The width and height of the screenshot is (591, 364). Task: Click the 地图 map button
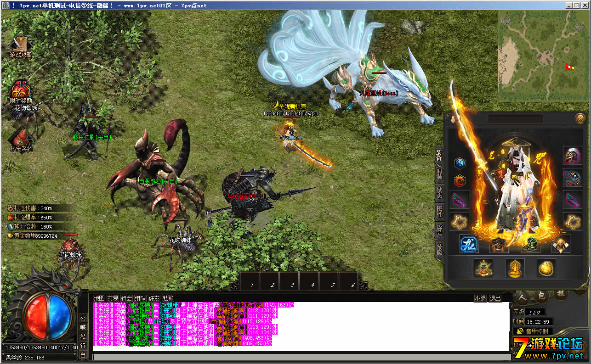click(x=99, y=298)
